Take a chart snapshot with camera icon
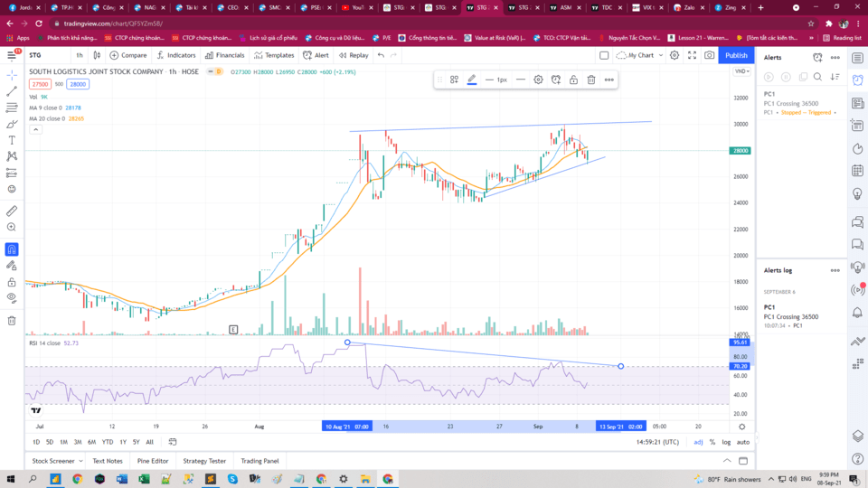Viewport: 868px width, 488px height. [709, 55]
